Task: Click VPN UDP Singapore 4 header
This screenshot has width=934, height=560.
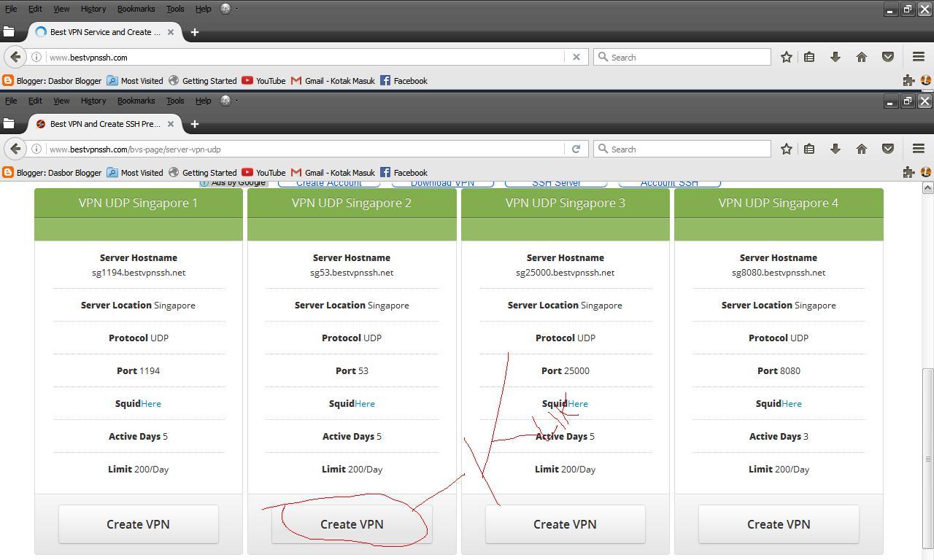Action: click(x=779, y=203)
